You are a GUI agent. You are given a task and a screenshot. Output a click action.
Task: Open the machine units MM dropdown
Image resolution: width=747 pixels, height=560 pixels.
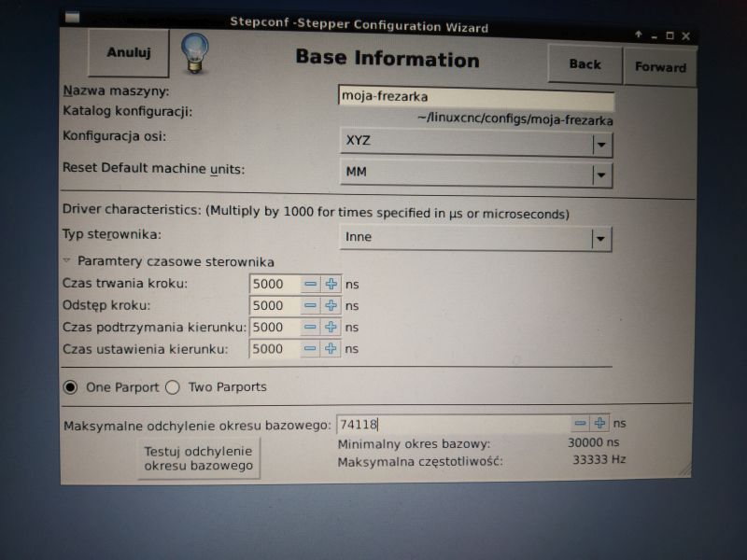click(601, 174)
